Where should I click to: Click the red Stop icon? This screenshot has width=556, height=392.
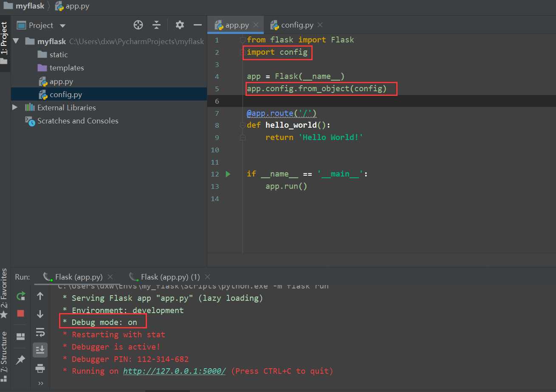point(20,314)
